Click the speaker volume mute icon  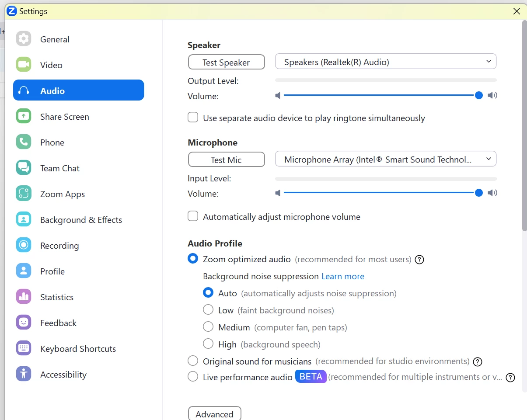[278, 95]
